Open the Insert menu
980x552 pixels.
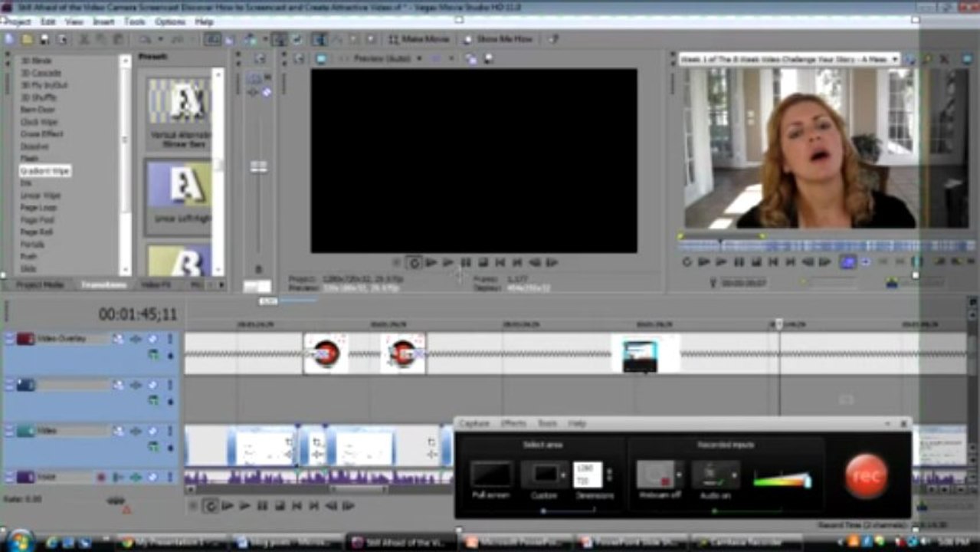[x=103, y=21]
